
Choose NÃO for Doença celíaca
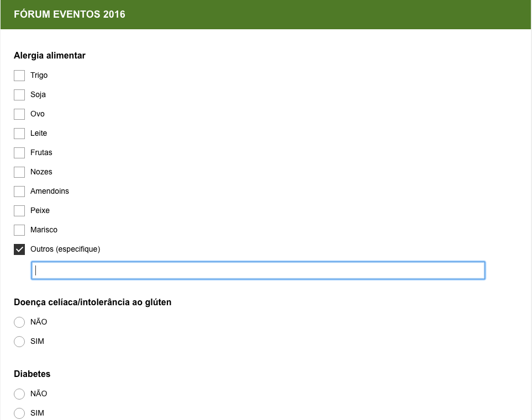point(19,322)
